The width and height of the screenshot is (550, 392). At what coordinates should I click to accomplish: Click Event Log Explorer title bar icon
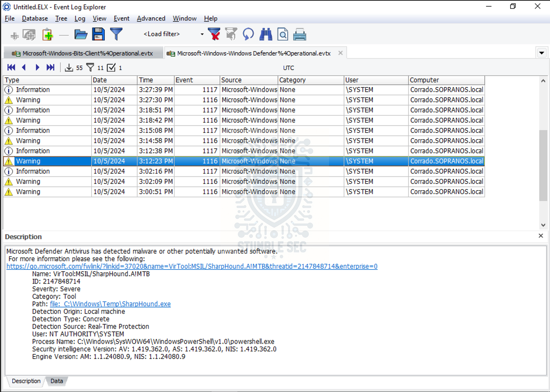(7, 7)
